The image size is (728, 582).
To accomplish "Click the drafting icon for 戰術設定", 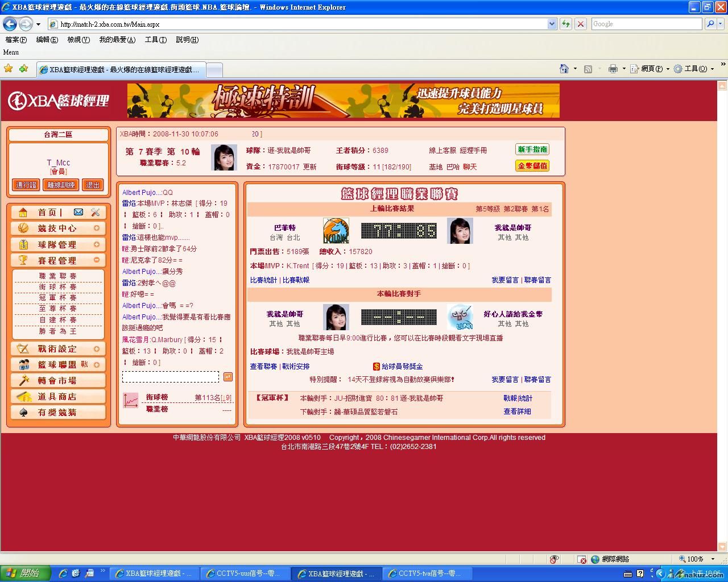I will pos(23,348).
